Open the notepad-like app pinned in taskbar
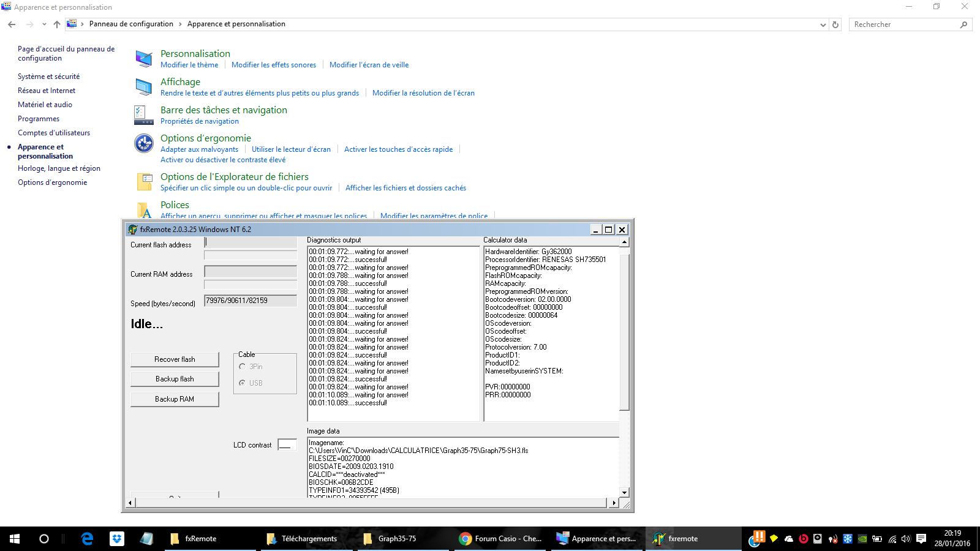Viewport: 980px width, 551px height. [146, 539]
